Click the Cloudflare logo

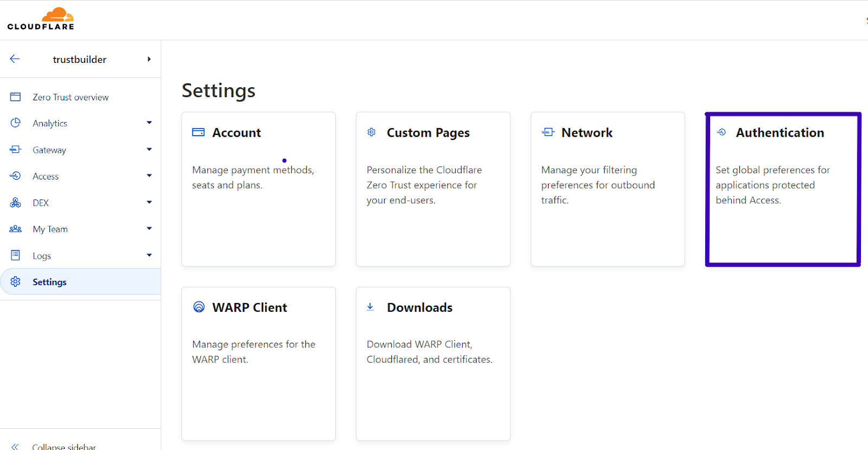[x=41, y=19]
